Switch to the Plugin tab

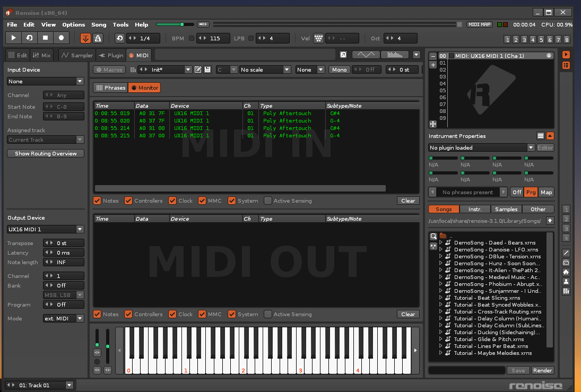pos(111,55)
